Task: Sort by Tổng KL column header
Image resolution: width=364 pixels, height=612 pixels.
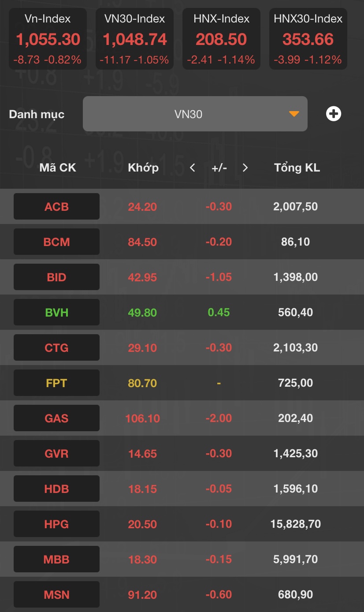Action: 297,168
